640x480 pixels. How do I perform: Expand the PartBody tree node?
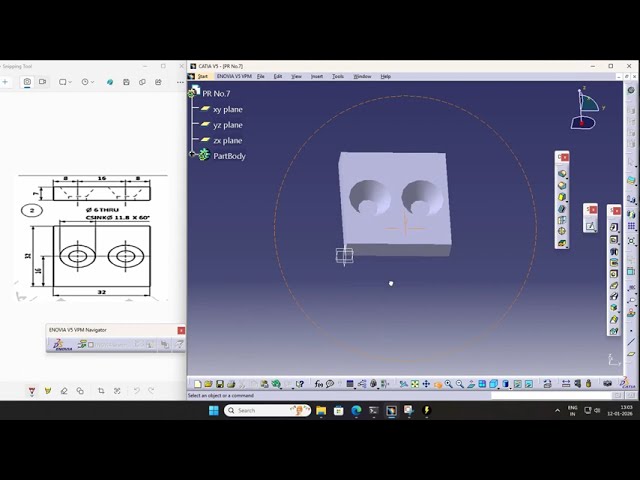[192, 154]
